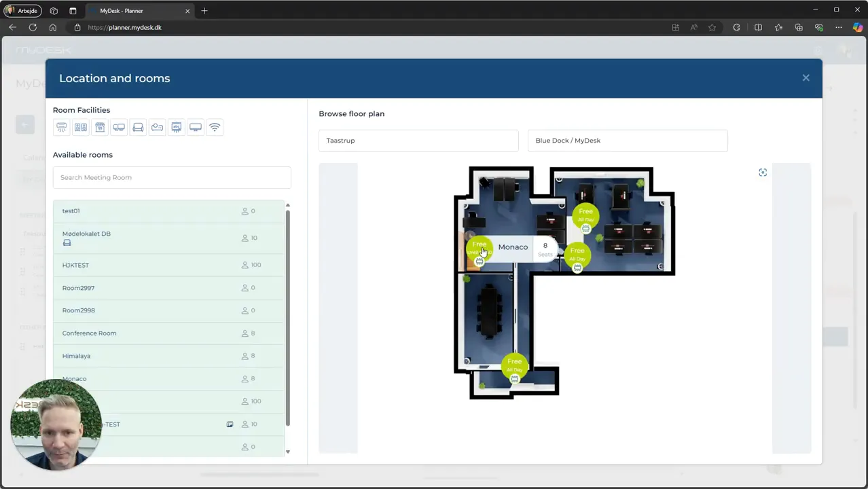Select HJKTEST room from the list
868x489 pixels.
point(169,265)
